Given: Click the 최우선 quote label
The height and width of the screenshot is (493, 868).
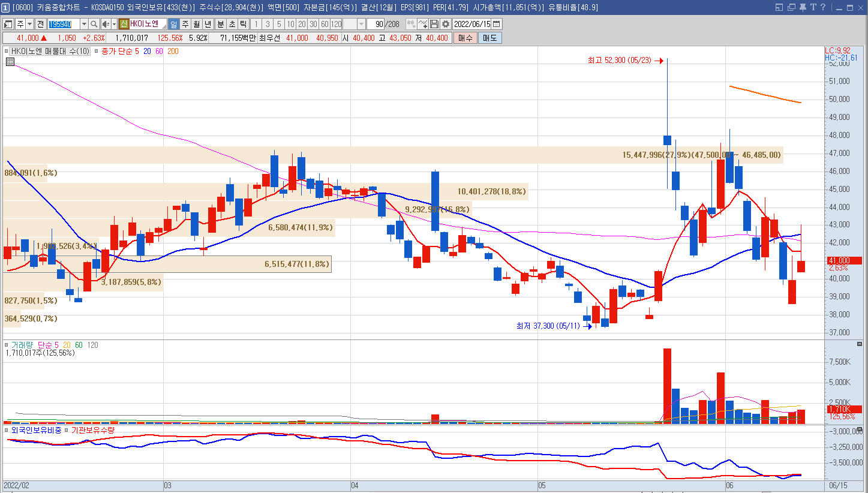Looking at the screenshot, I should pos(270,38).
